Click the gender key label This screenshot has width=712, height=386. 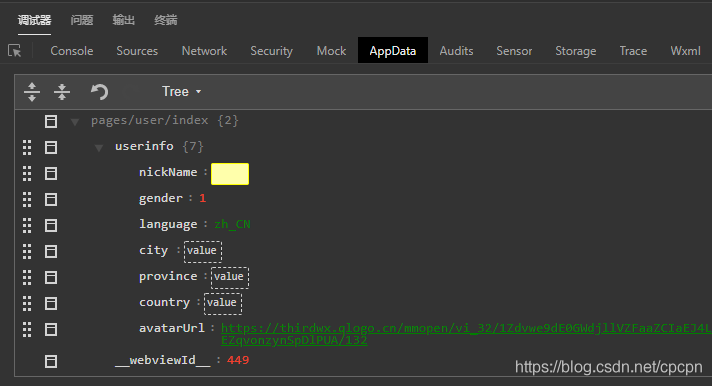[161, 198]
